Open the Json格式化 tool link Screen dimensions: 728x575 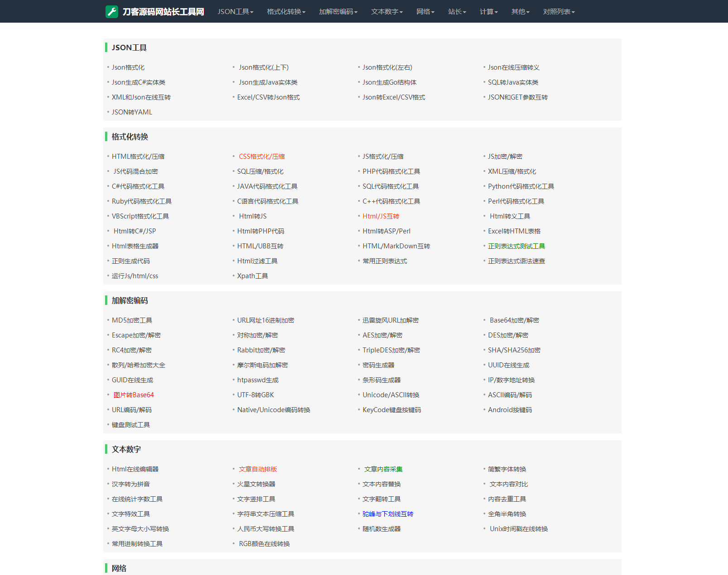click(x=128, y=67)
